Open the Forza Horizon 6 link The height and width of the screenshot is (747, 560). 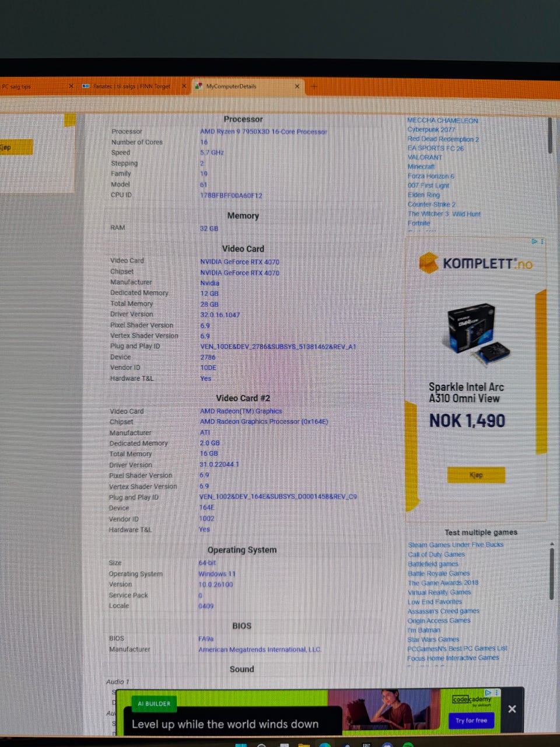430,176
